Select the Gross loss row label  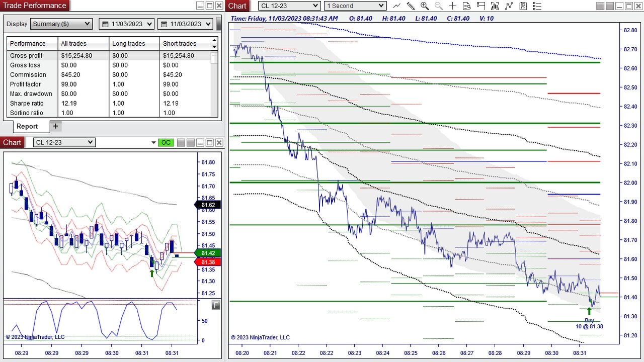click(25, 65)
